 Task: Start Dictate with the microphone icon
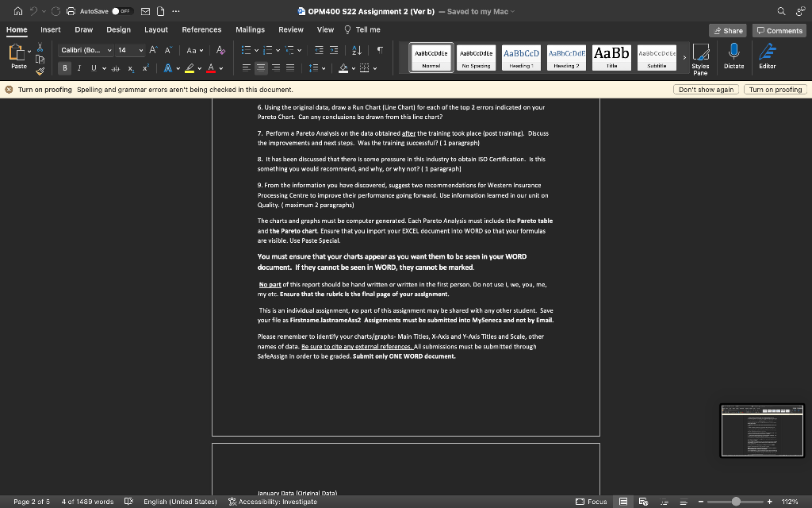point(733,56)
